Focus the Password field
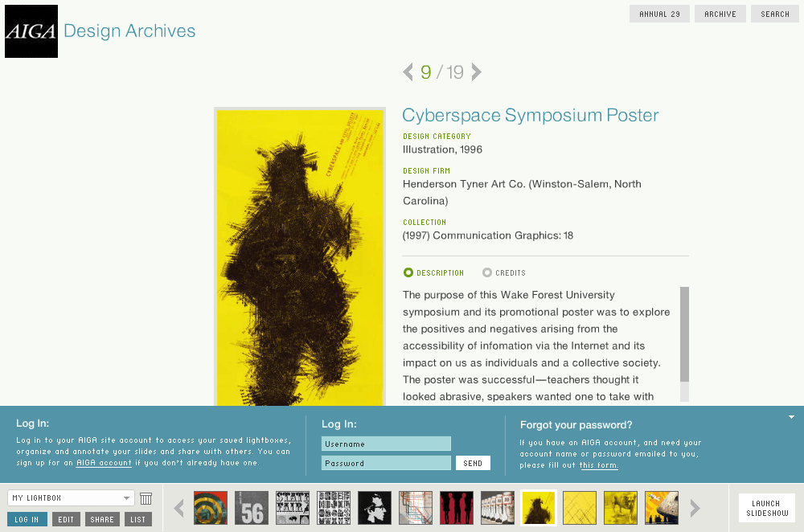This screenshot has height=532, width=804. point(386,464)
